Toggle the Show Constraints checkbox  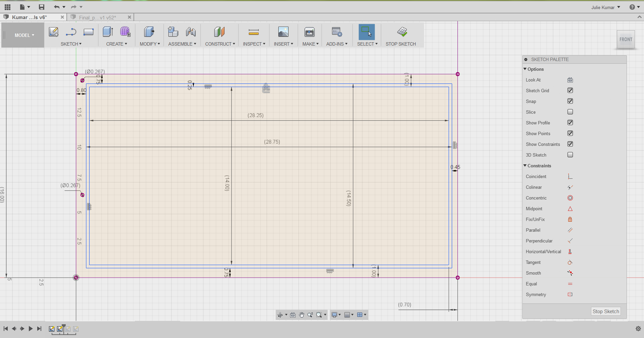570,144
